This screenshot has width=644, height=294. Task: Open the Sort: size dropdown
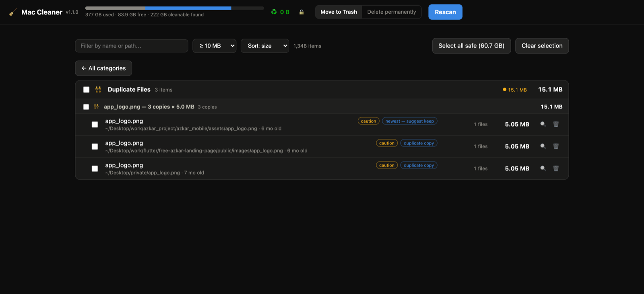tap(265, 46)
